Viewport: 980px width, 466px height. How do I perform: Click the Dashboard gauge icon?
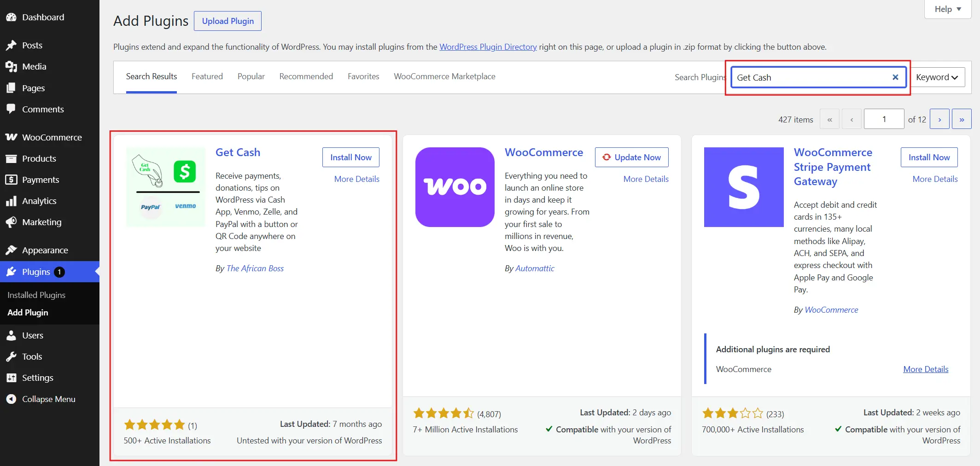[12, 17]
